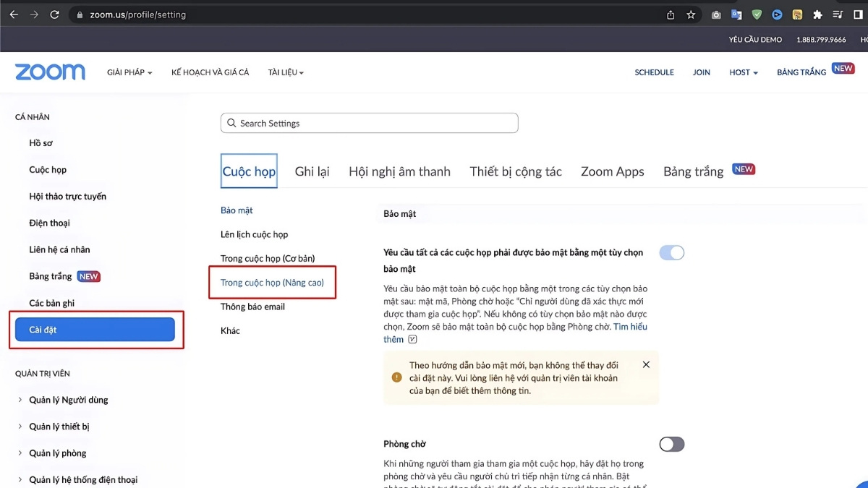Open the TÀI LIỆU dropdown menu
This screenshot has height=488, width=868.
point(286,72)
